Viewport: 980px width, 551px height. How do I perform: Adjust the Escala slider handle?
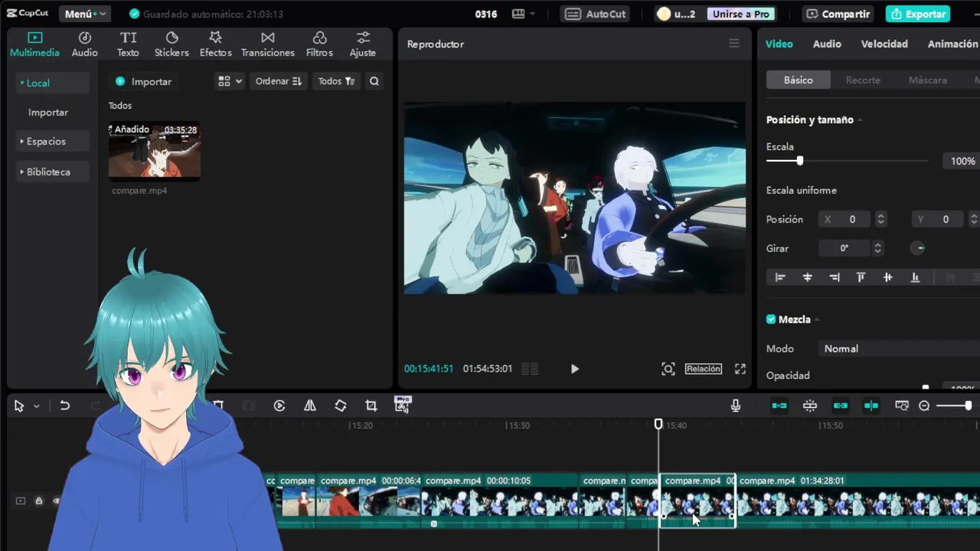(x=799, y=161)
